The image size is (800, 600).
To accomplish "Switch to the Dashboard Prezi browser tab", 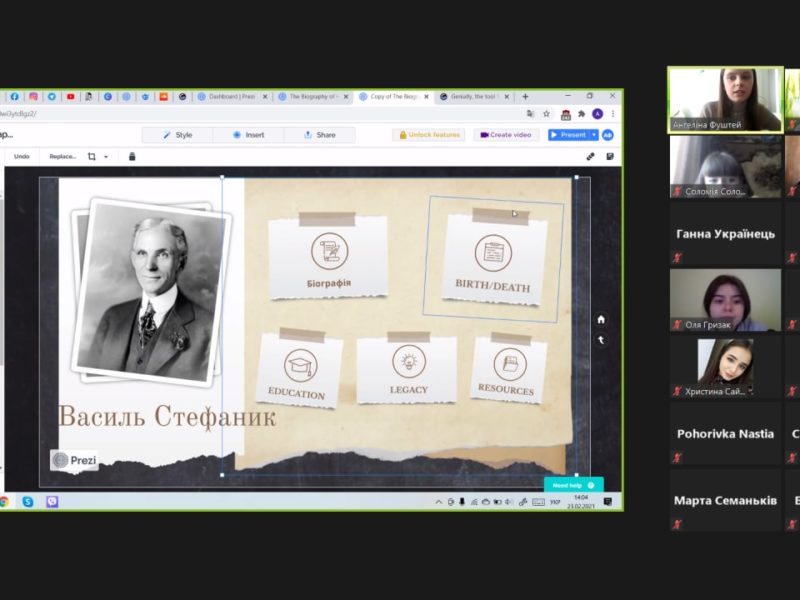I will (x=230, y=97).
